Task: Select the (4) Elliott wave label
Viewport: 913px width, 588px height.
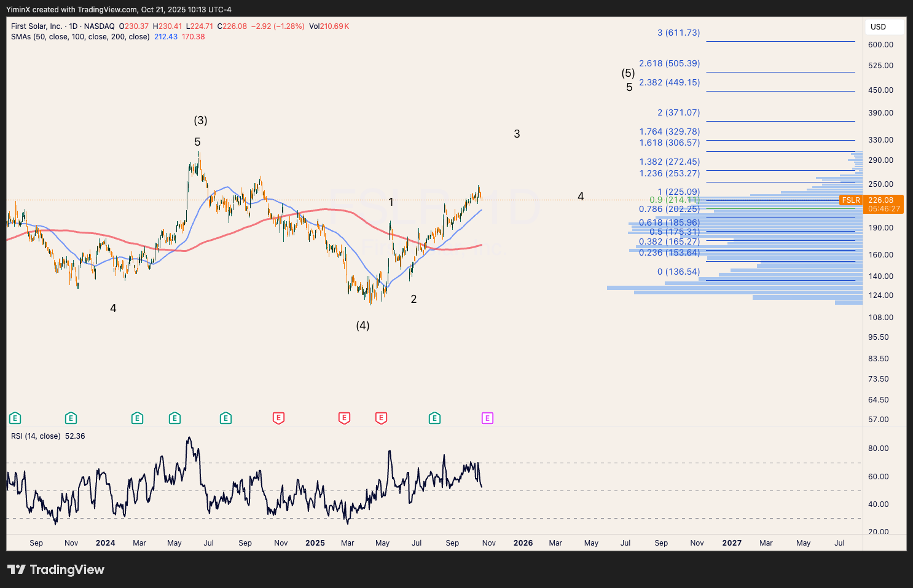Action: (x=363, y=326)
